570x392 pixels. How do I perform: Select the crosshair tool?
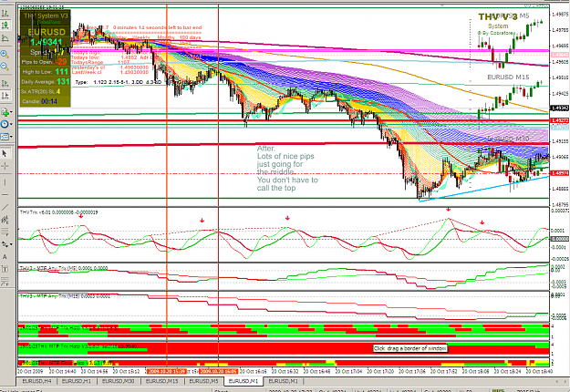[x=5, y=166]
